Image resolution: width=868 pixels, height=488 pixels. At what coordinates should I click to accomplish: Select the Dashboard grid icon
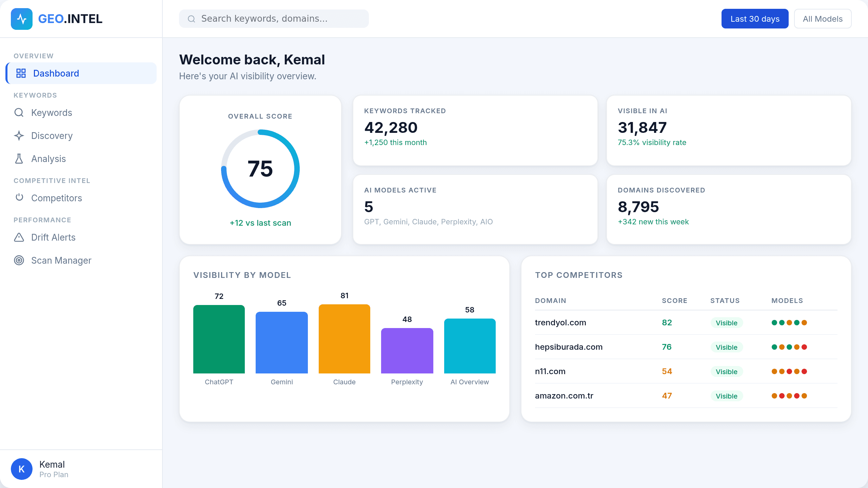coord(21,73)
